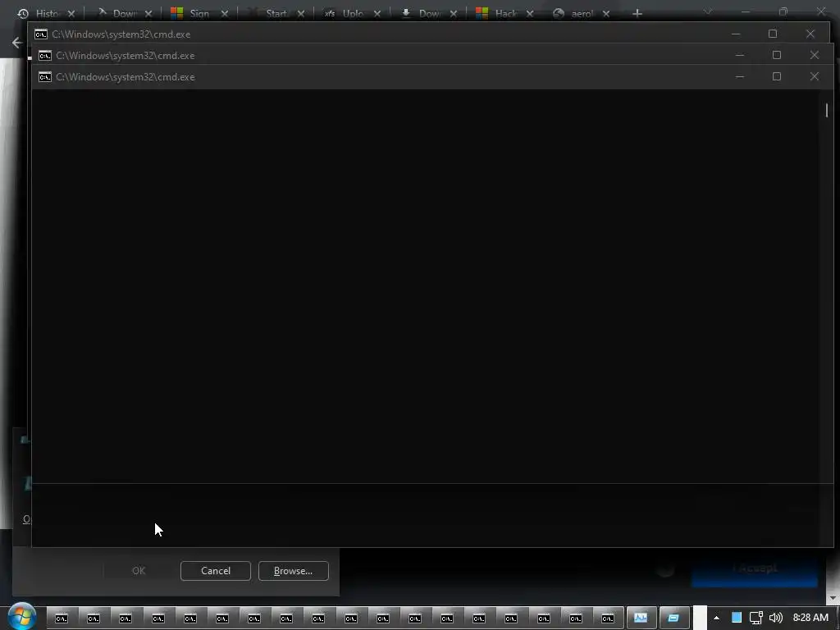Screen dimensions: 840x630
Task: Click the Browse... button in Run dialog
Action: tap(293, 571)
